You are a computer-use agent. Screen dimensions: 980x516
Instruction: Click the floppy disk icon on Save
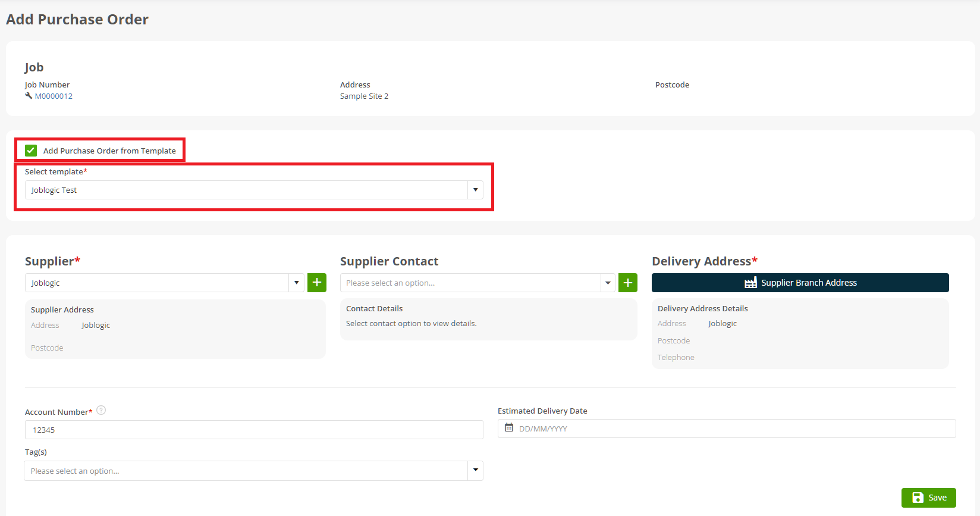click(918, 498)
